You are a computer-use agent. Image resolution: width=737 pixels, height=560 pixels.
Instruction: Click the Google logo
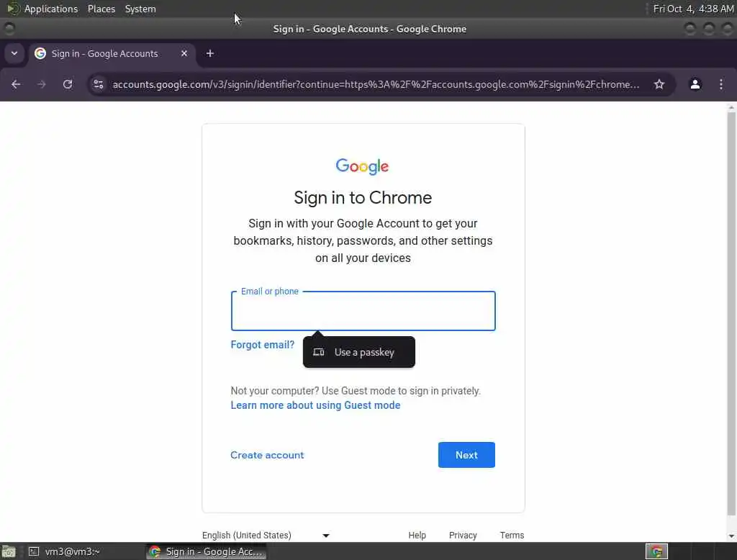coord(362,166)
